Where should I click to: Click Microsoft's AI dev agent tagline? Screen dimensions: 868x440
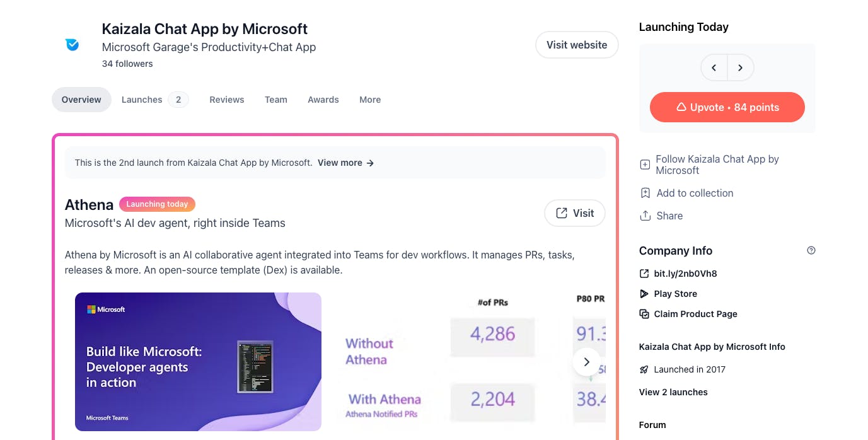coord(175,223)
